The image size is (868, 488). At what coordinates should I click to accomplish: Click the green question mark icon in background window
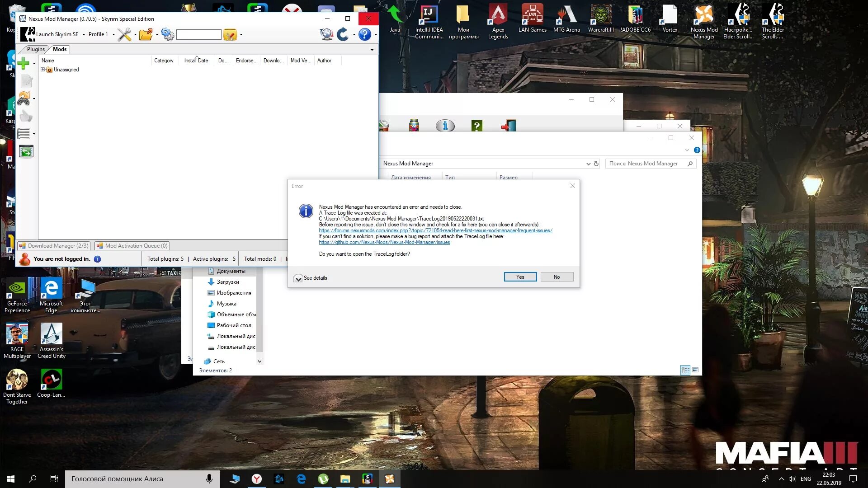[477, 126]
